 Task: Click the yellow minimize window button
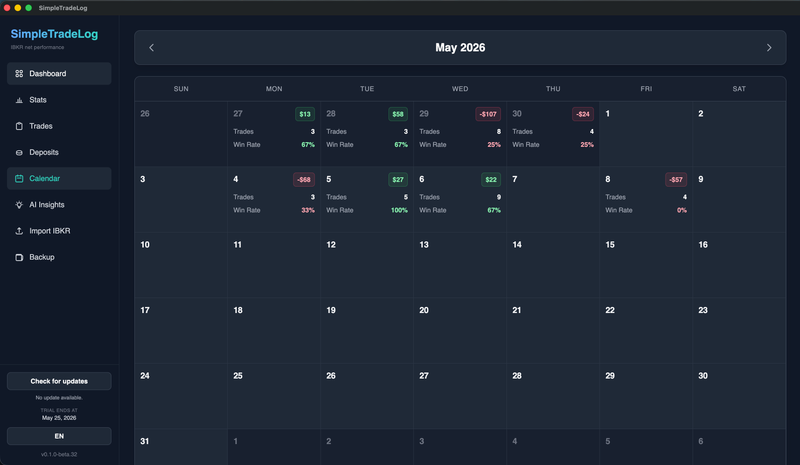tap(18, 8)
